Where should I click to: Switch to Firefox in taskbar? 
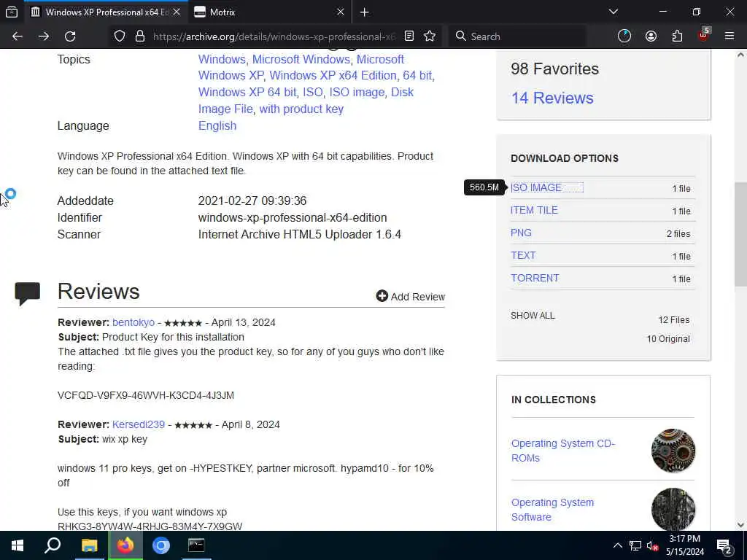[125, 545]
